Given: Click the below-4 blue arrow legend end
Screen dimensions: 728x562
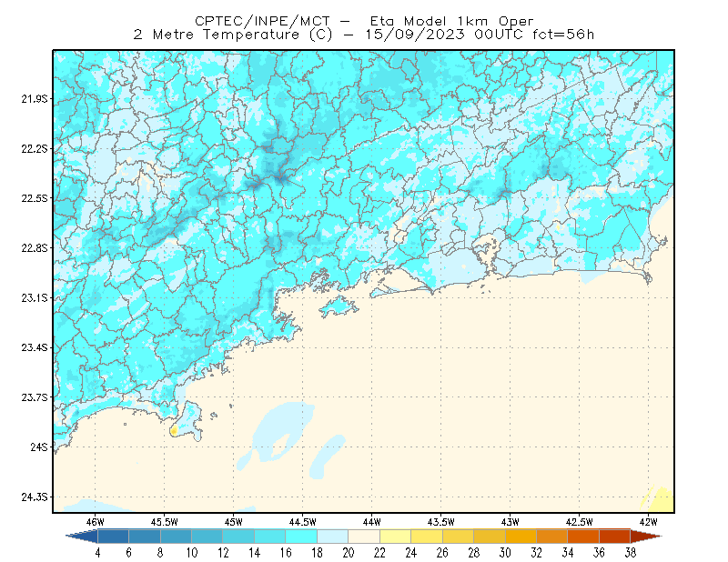Looking at the screenshot, I should (83, 537).
